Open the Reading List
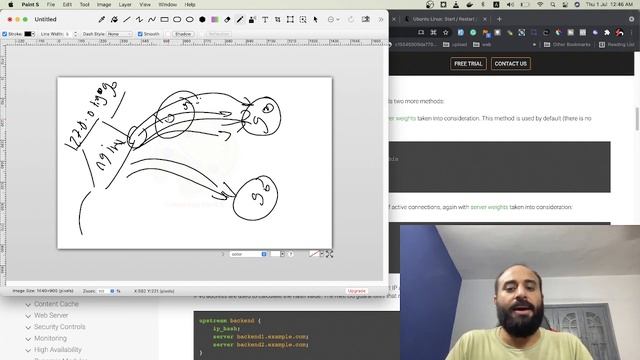Screen dimensions: 640x360 [x=616, y=44]
